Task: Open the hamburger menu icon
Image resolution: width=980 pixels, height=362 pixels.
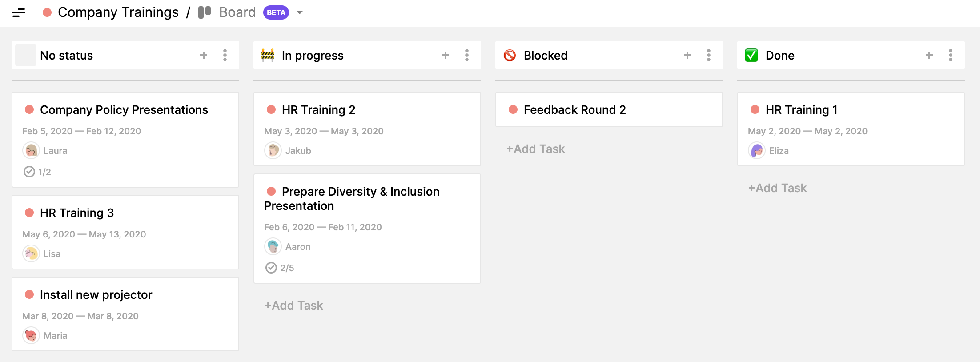Action: [x=19, y=12]
